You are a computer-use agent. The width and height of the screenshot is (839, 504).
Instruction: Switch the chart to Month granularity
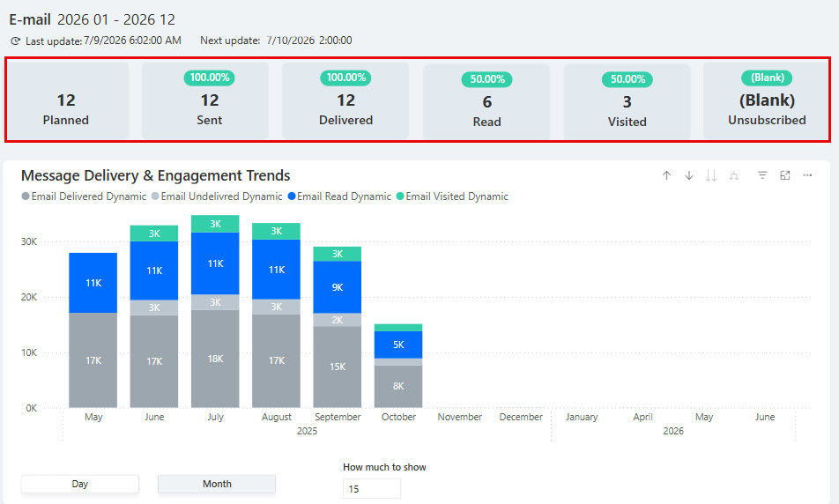[x=217, y=484]
